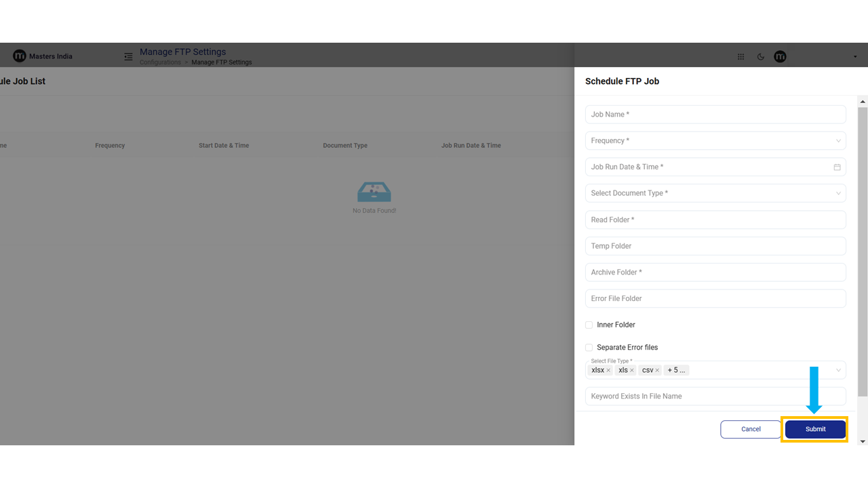Open the Select Document Type dropdown
868x488 pixels.
pyautogui.click(x=838, y=193)
